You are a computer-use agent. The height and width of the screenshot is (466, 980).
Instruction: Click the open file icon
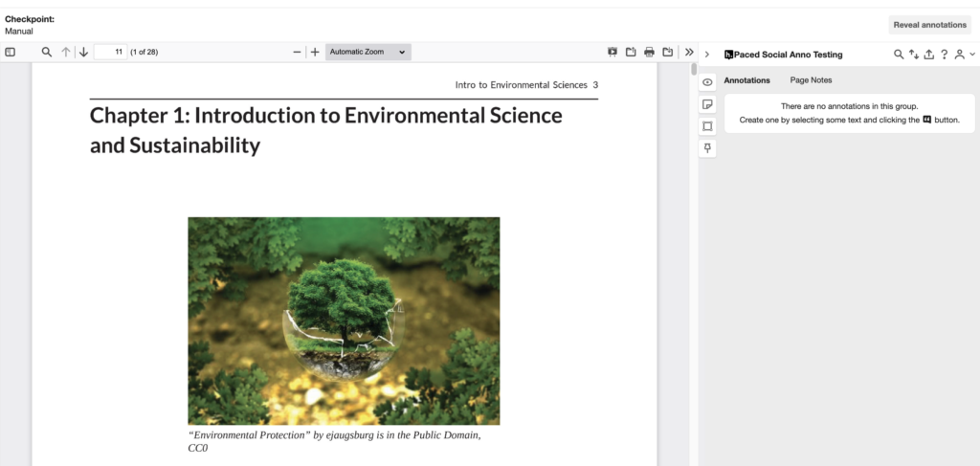click(631, 53)
